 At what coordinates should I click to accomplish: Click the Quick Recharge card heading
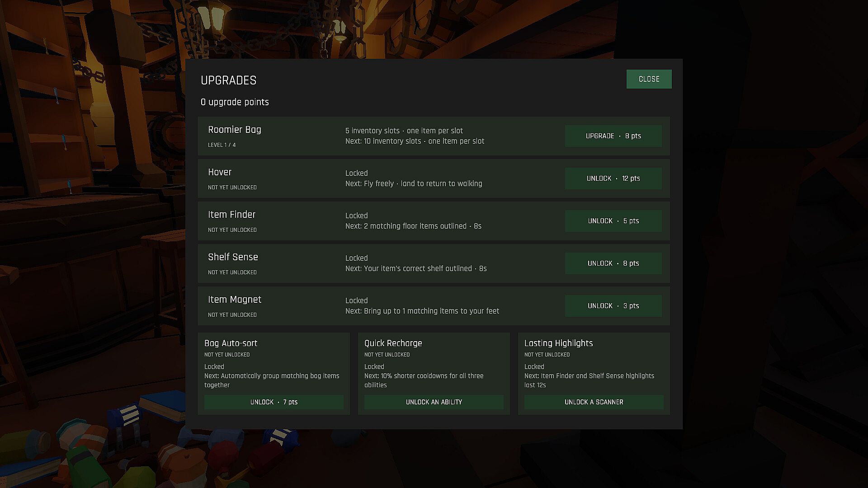click(x=393, y=343)
